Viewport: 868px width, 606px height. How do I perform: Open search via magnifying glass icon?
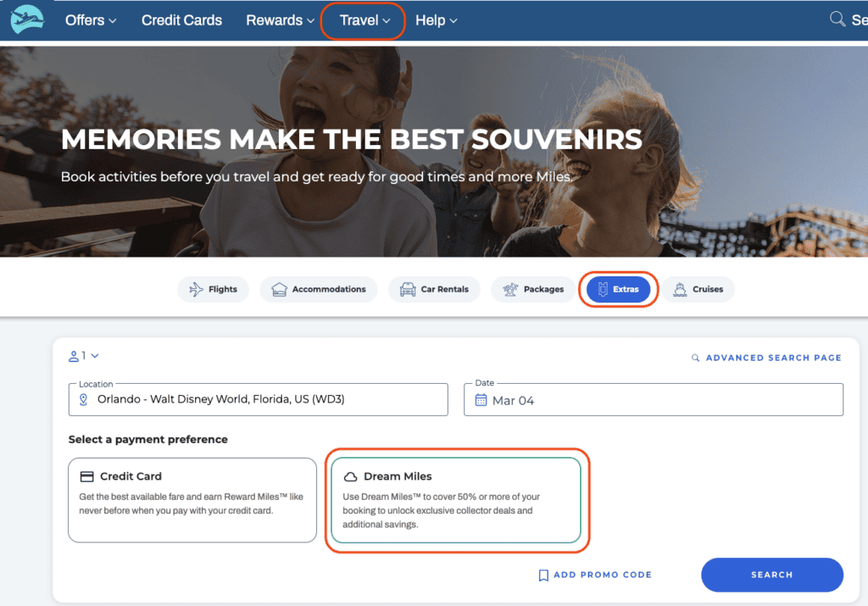tap(837, 19)
